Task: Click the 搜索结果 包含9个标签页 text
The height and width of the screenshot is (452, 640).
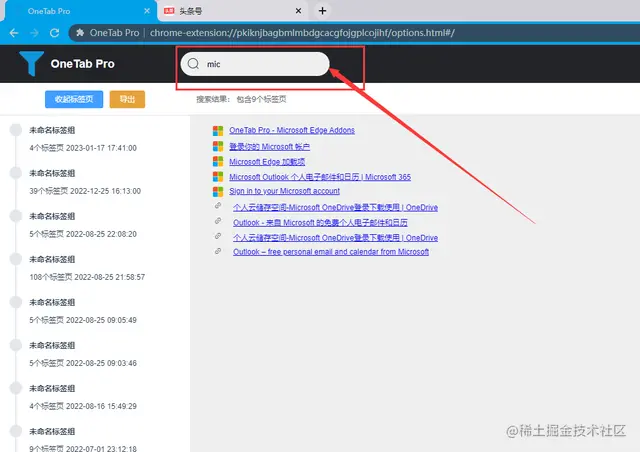Action: (241, 99)
